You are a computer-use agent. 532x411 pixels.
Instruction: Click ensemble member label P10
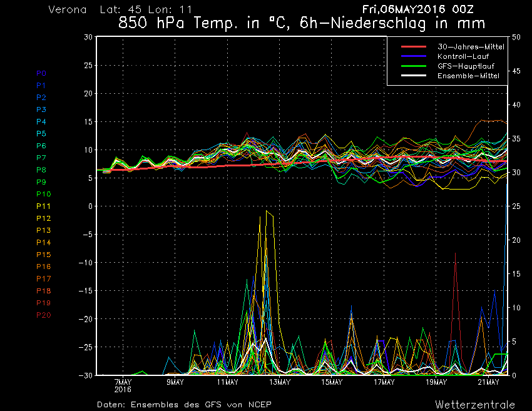[43, 194]
